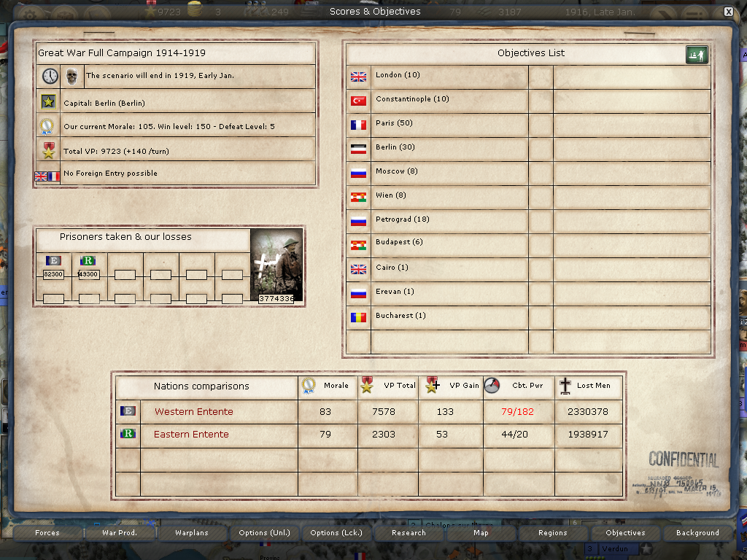The height and width of the screenshot is (560, 747).
Task: Open the Background tab
Action: 697,533
